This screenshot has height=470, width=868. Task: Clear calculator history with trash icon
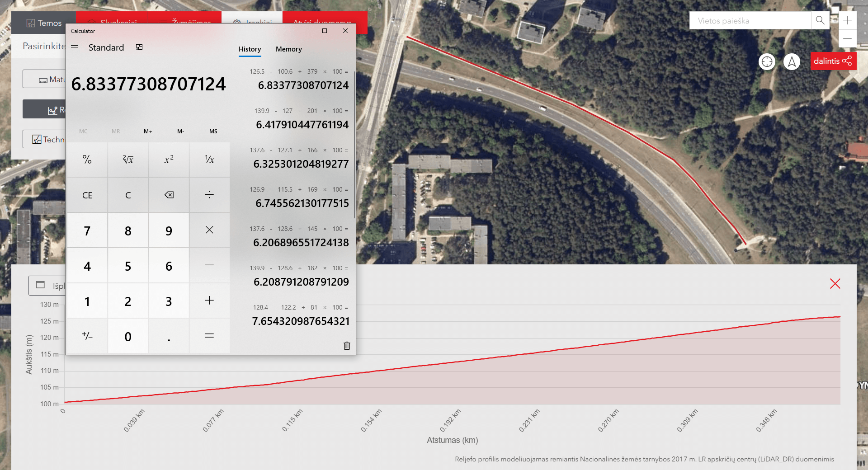pyautogui.click(x=347, y=346)
